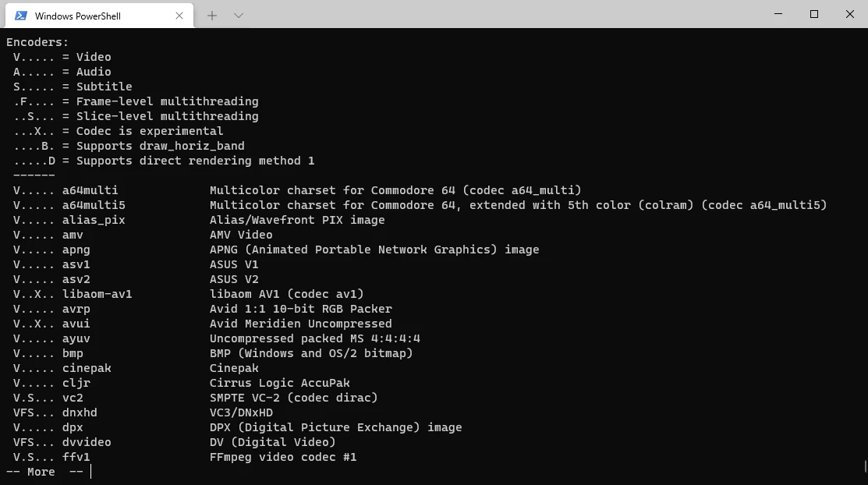Click the cinepak encoder name
868x485 pixels.
pos(87,368)
